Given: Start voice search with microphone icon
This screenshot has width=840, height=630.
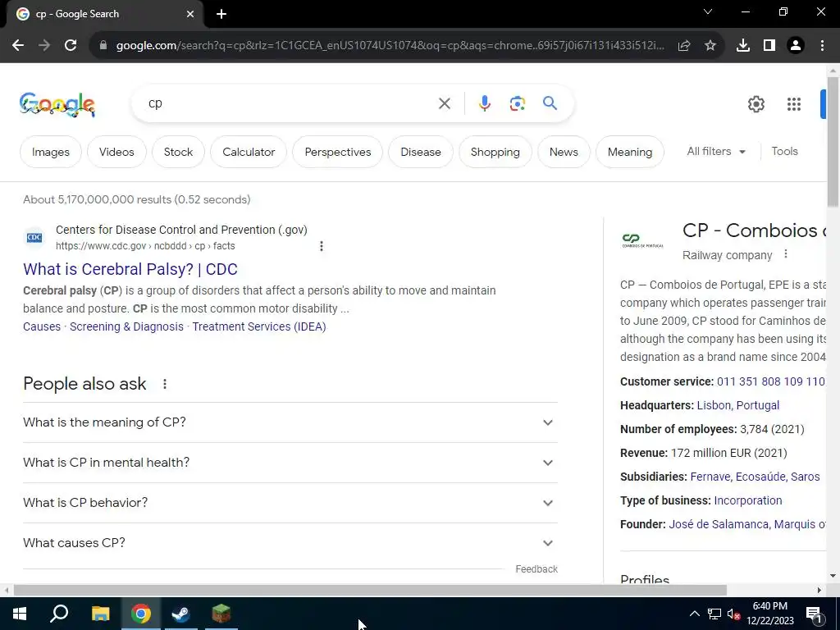Looking at the screenshot, I should tap(484, 103).
